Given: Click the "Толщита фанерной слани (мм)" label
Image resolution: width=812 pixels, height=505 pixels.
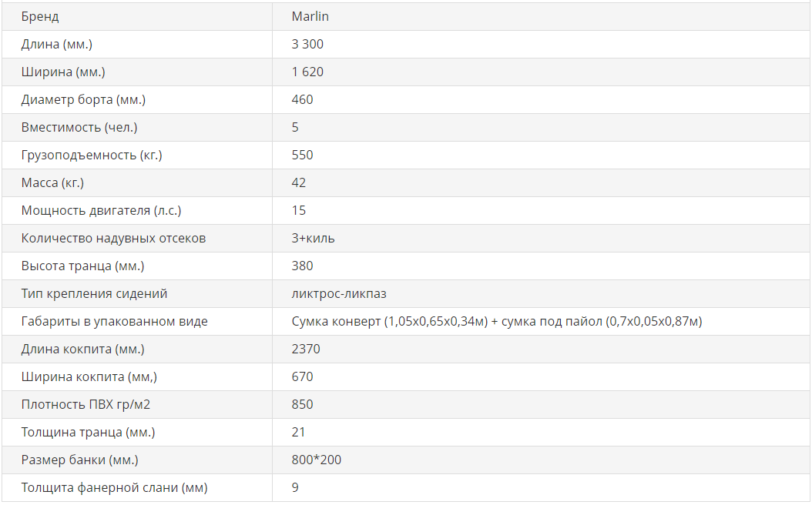Looking at the screenshot, I should 114,487.
